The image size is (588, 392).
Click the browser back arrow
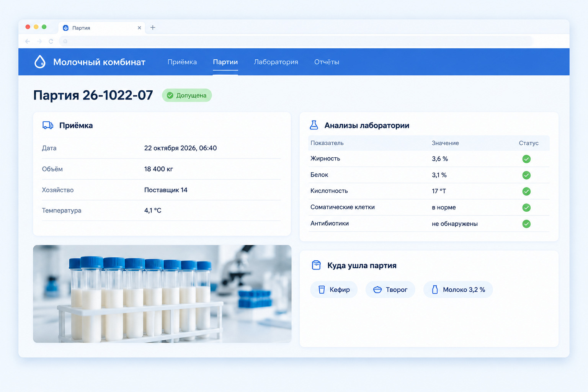pos(28,41)
